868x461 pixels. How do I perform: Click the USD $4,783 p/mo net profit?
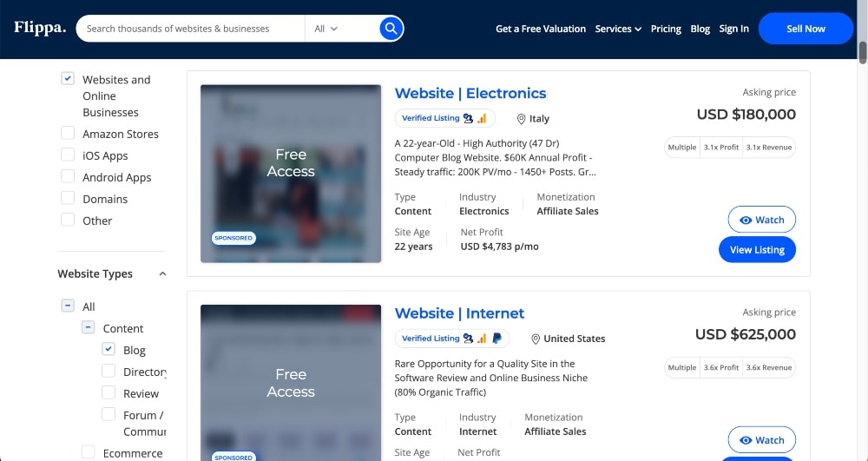point(499,247)
